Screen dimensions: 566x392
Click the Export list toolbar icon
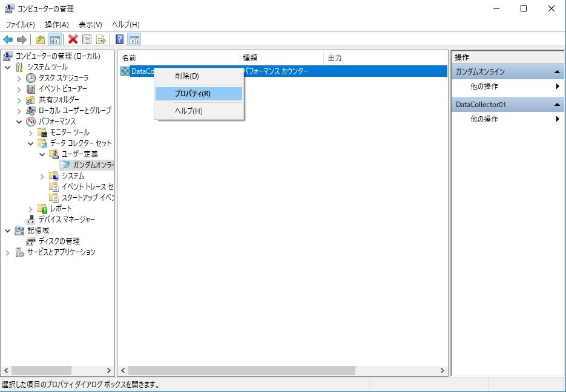pyautogui.click(x=101, y=40)
